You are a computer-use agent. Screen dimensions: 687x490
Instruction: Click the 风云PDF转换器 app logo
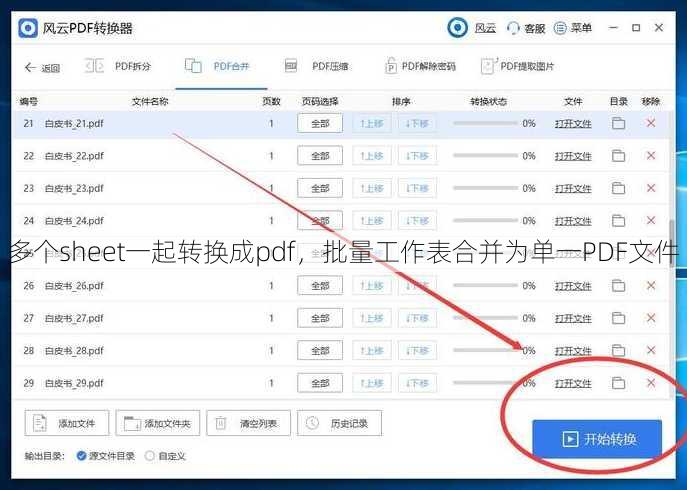point(28,28)
